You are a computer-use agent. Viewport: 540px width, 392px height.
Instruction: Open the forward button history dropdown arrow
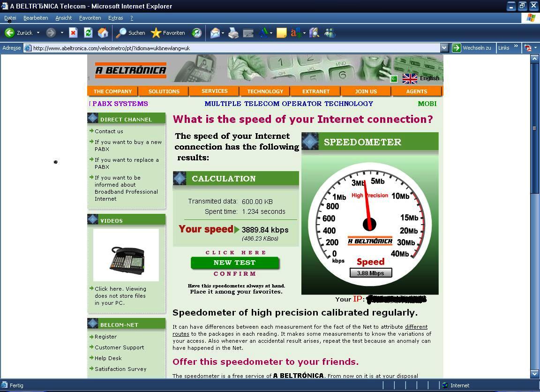point(62,33)
